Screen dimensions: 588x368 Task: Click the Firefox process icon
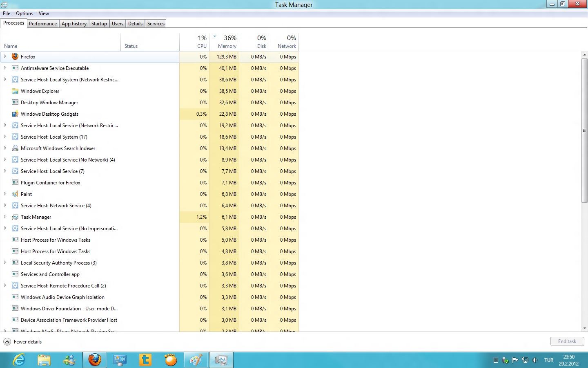click(15, 56)
